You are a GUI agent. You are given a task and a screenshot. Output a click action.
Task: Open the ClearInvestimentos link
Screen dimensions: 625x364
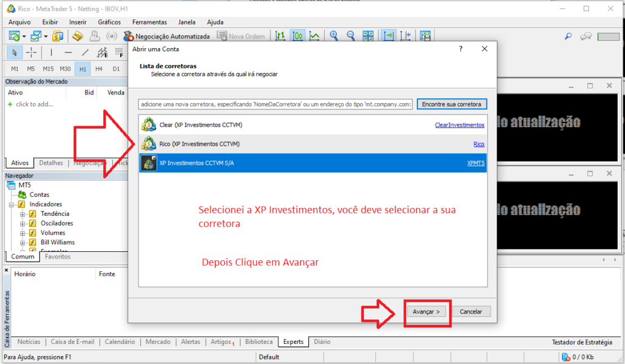pos(459,125)
